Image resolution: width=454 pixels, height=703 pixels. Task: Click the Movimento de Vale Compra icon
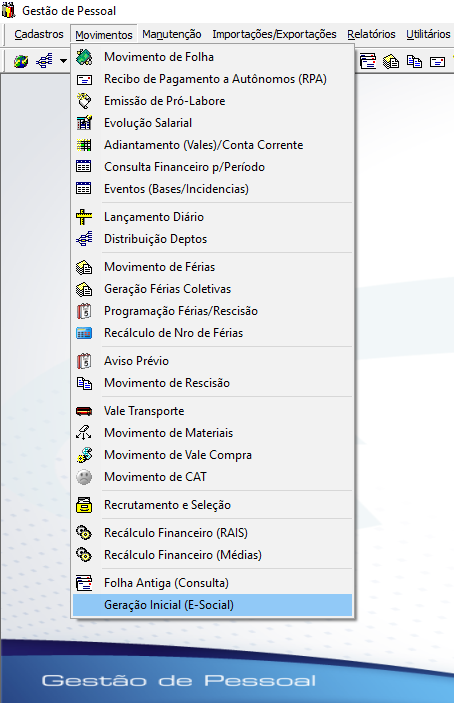pos(84,455)
